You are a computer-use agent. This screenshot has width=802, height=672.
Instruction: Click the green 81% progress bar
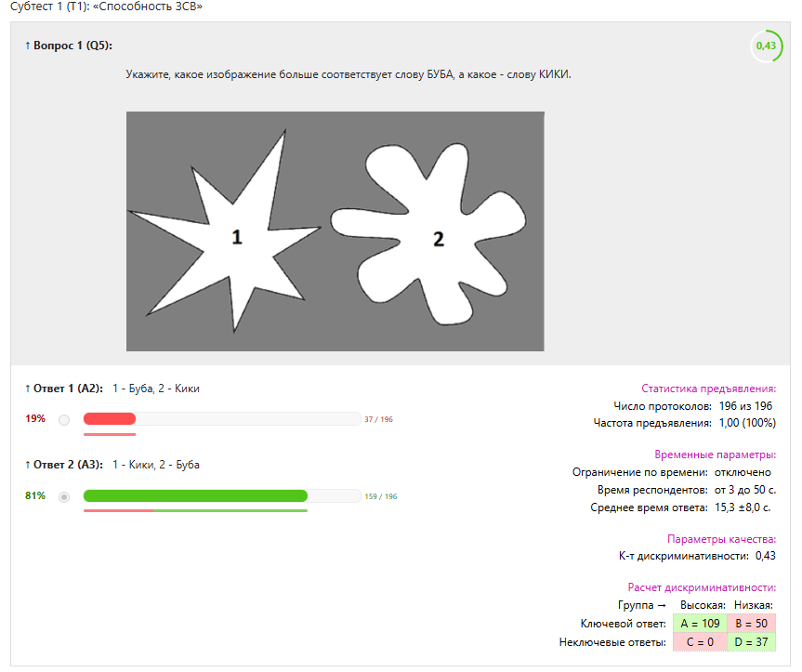195,496
